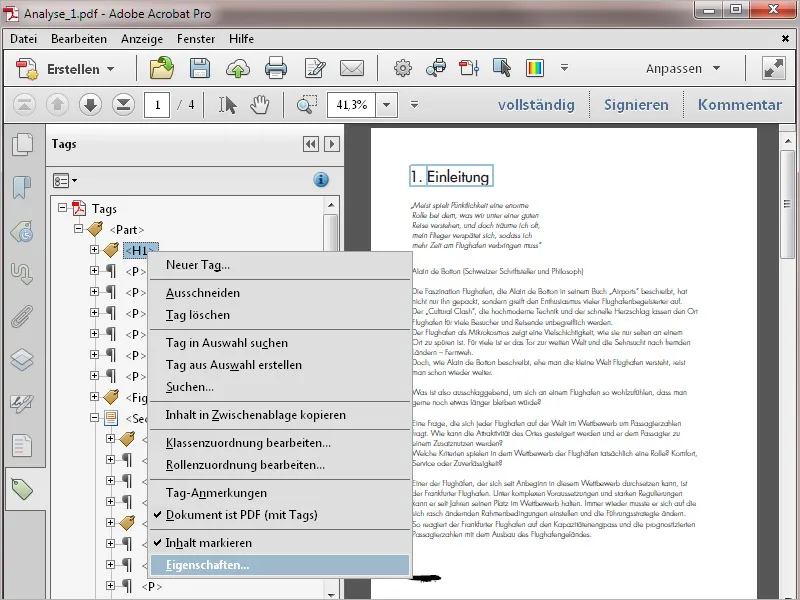Image resolution: width=800 pixels, height=600 pixels.
Task: Open the bookmarks sidebar panel
Action: (22, 187)
